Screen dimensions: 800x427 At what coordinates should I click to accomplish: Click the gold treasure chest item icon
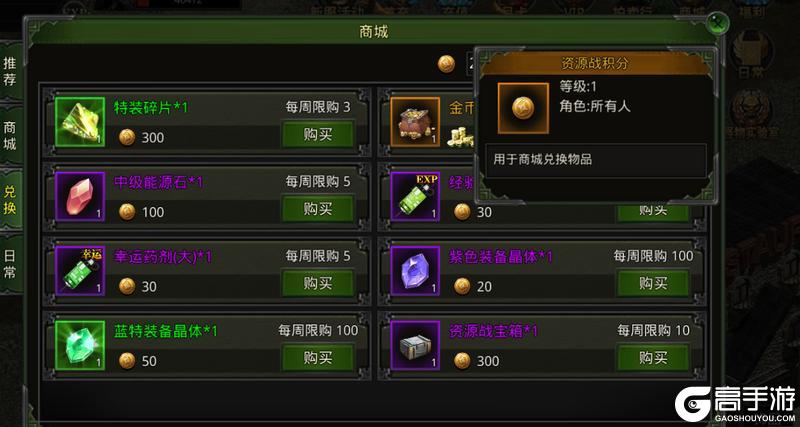(415, 122)
